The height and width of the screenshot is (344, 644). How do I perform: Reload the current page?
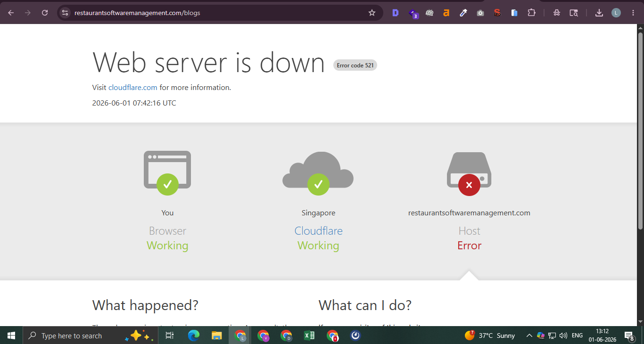[x=45, y=13]
